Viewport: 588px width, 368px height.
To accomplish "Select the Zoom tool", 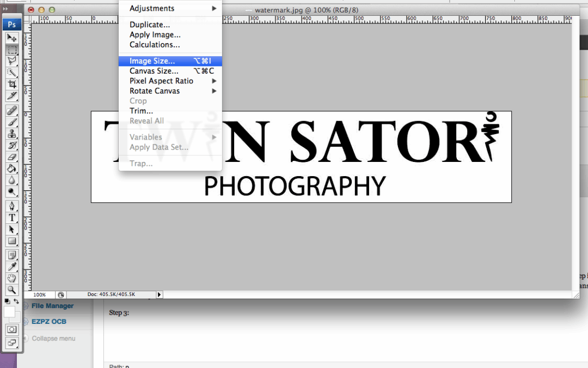I will pos(12,290).
